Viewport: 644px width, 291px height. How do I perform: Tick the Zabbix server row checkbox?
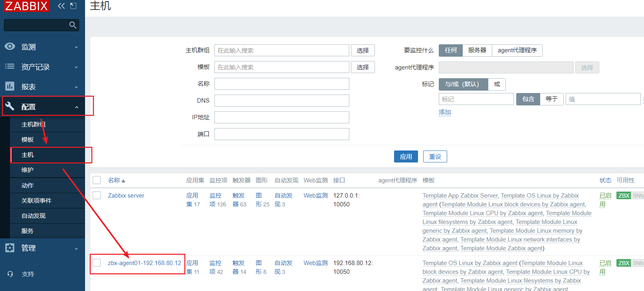[x=97, y=195]
